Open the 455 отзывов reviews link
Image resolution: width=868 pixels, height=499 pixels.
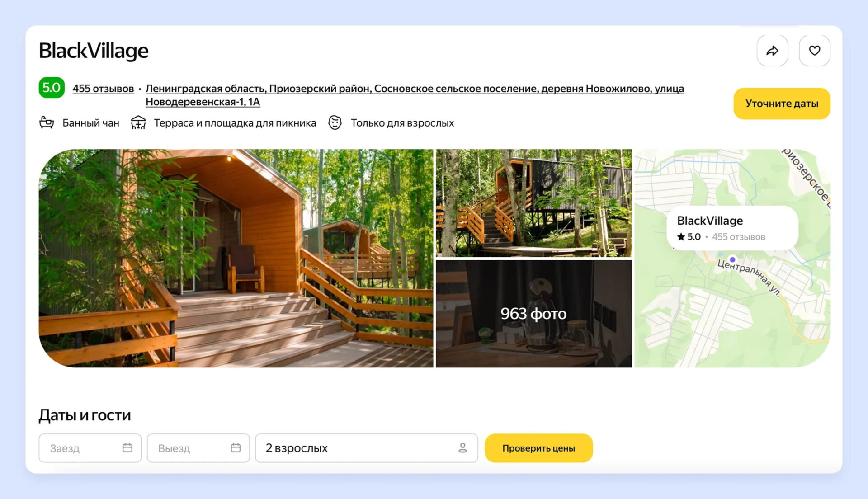103,89
